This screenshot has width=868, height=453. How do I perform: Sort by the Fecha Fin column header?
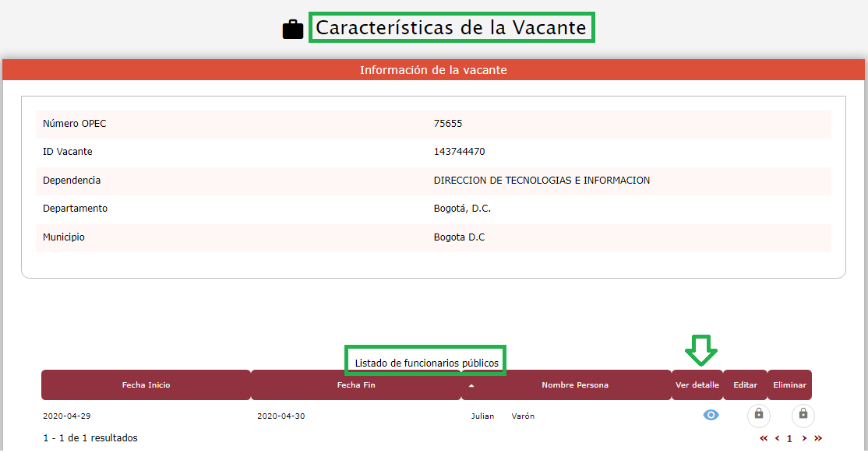coord(355,385)
